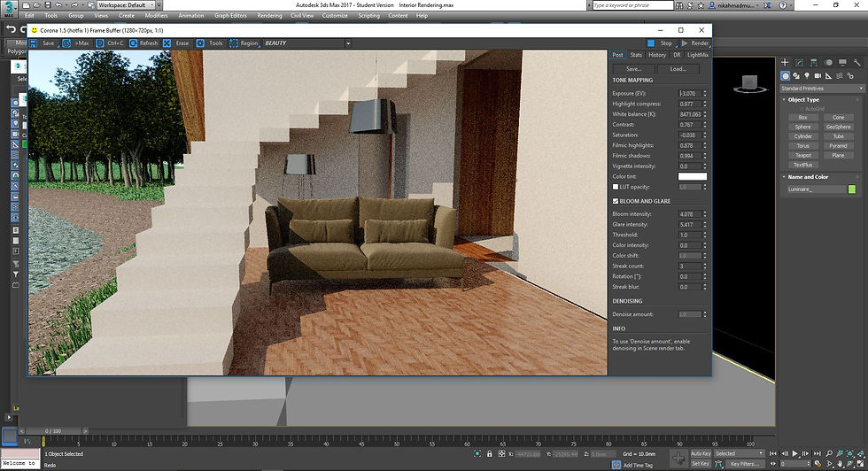Collapse the Name and Color rollout

coord(808,177)
